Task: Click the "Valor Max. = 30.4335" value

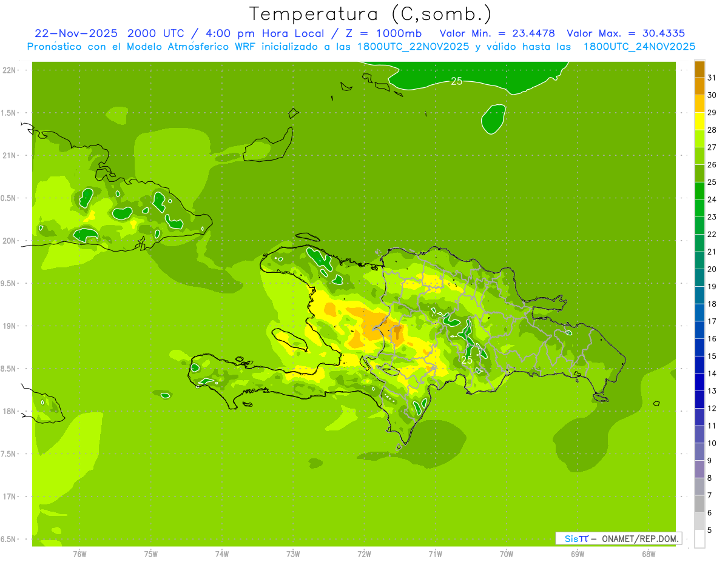Action: (x=626, y=33)
